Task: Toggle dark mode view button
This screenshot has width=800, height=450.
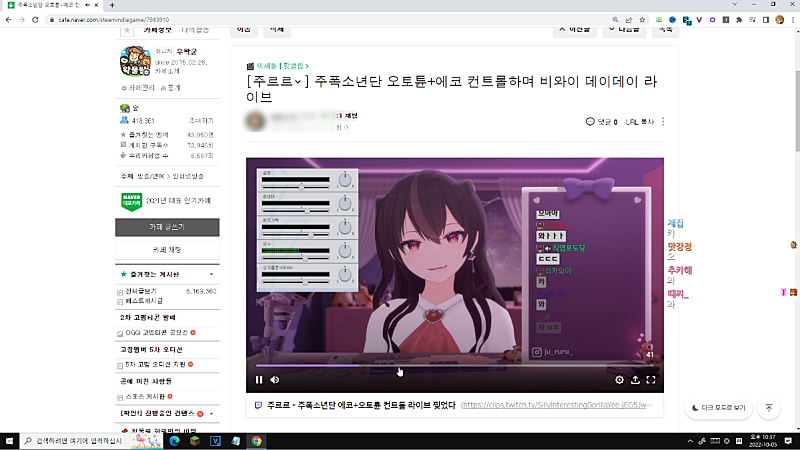Action: [x=719, y=408]
